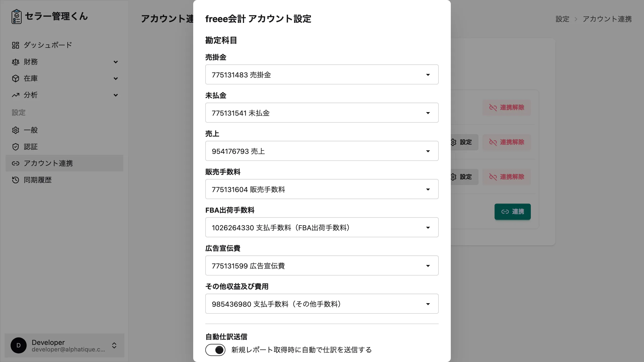Click the 自動仕訳送信 heading
The width and height of the screenshot is (644, 362).
[x=226, y=337]
